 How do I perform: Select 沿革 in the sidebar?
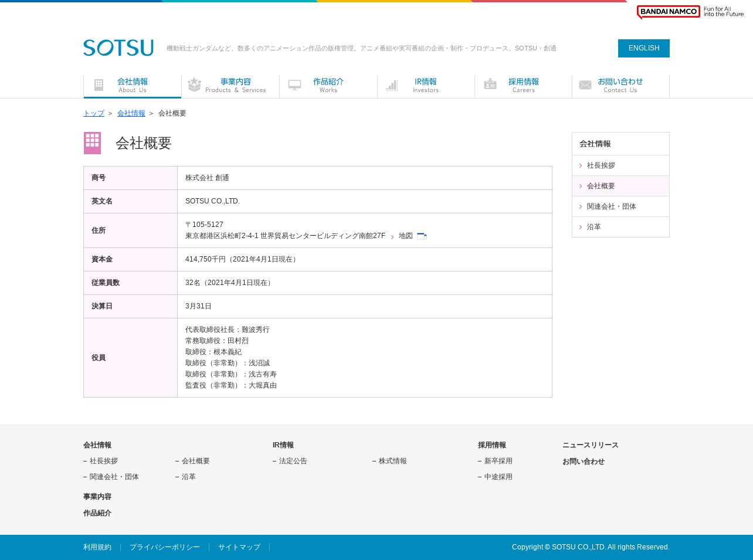(620, 227)
